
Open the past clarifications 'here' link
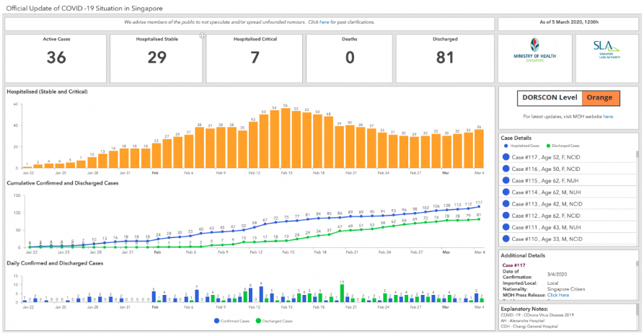click(324, 22)
